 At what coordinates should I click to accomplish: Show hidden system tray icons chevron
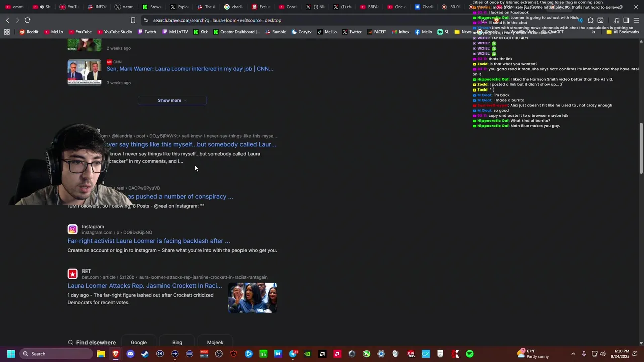(x=573, y=354)
